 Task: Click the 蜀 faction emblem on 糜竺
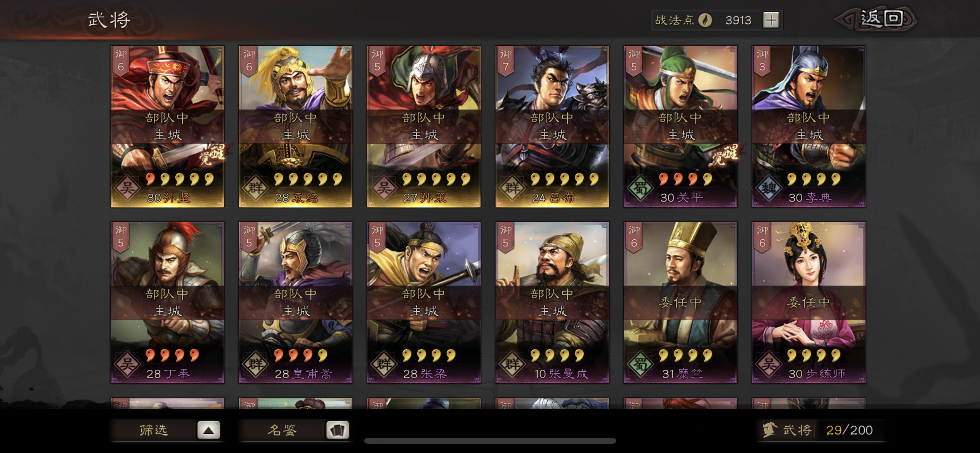[x=640, y=364]
